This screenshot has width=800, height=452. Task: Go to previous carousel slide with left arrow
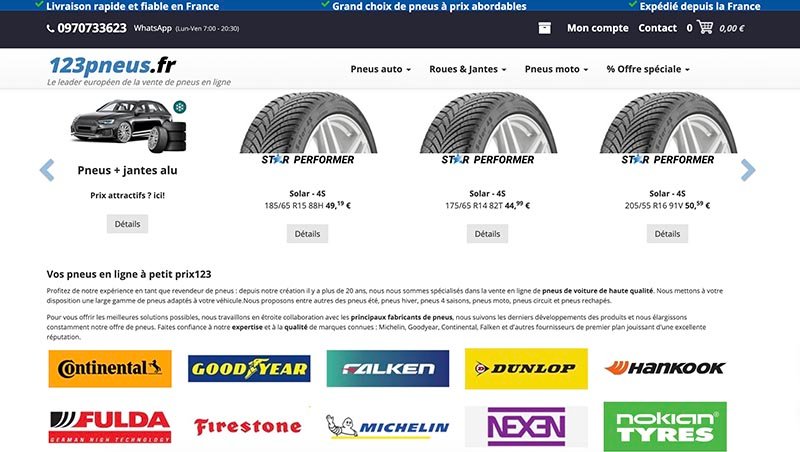46,170
